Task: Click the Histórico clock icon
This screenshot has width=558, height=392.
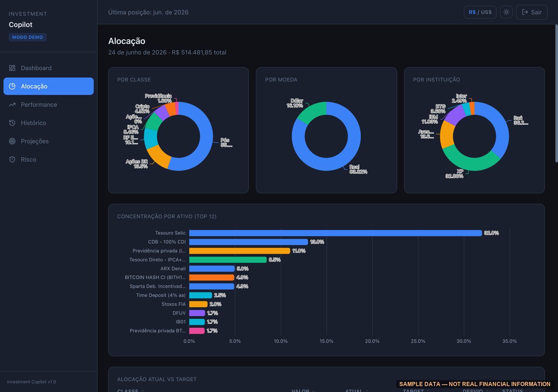Action: point(12,123)
